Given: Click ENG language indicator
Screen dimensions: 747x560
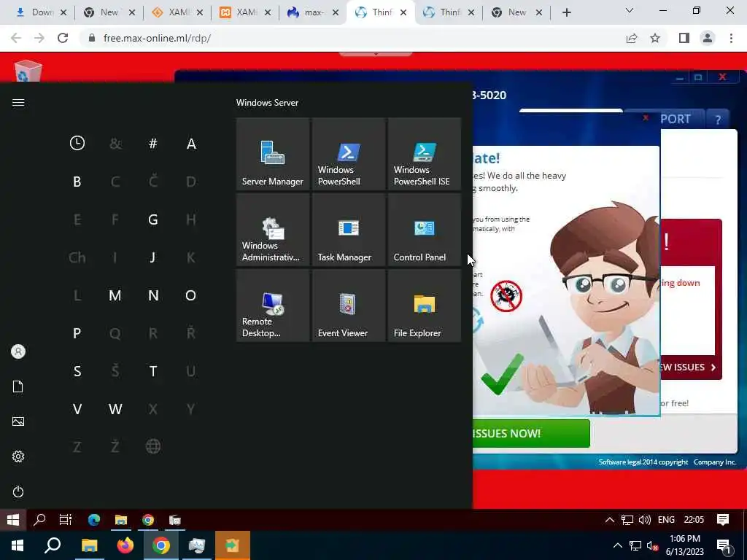Looking at the screenshot, I should pos(666,519).
